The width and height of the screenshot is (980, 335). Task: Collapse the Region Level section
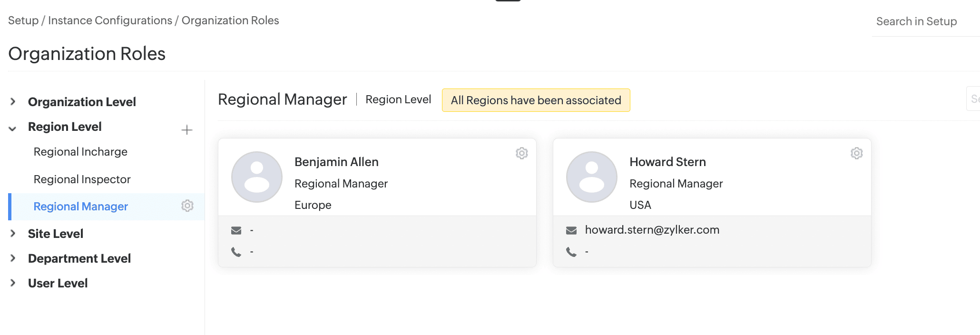point(13,128)
